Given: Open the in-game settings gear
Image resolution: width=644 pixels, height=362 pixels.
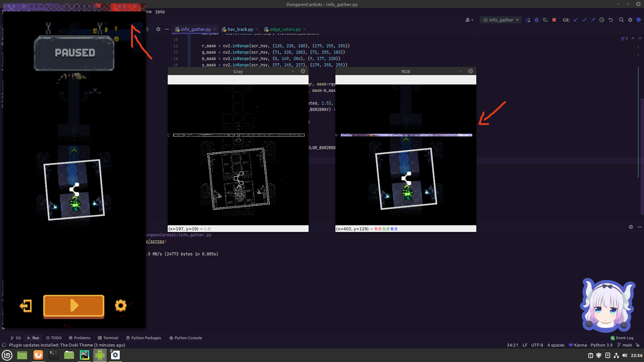Looking at the screenshot, I should [x=121, y=306].
